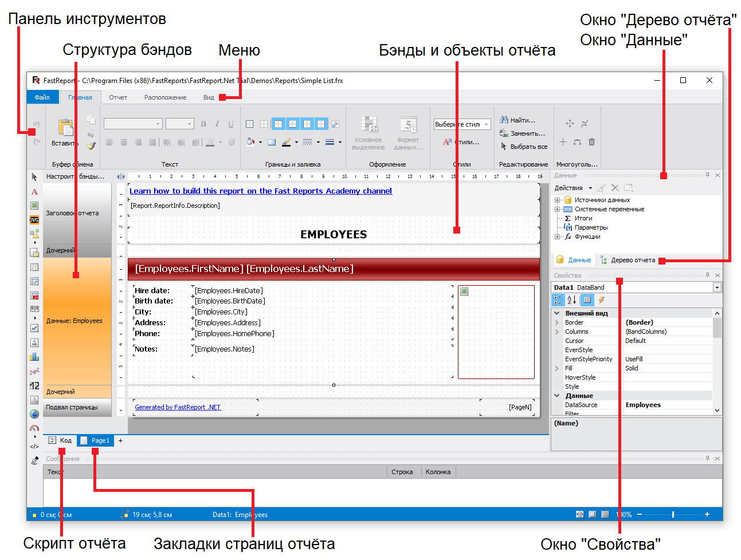Screen dimensions: 741x560
Task: Collapse the Внешний вид property category
Action: click(x=557, y=313)
